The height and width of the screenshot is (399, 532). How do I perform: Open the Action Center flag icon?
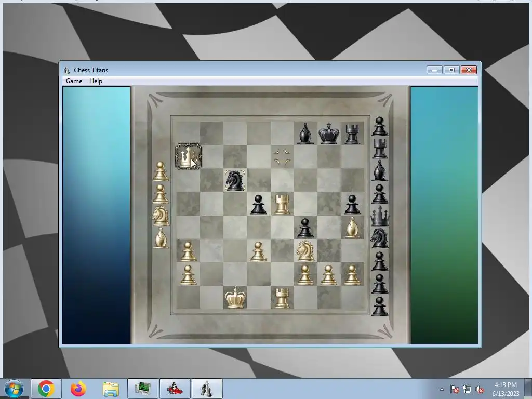pyautogui.click(x=454, y=389)
